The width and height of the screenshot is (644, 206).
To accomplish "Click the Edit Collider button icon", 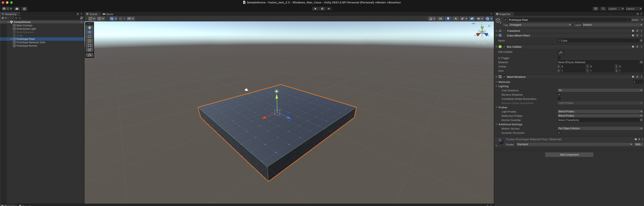I will pos(561,53).
